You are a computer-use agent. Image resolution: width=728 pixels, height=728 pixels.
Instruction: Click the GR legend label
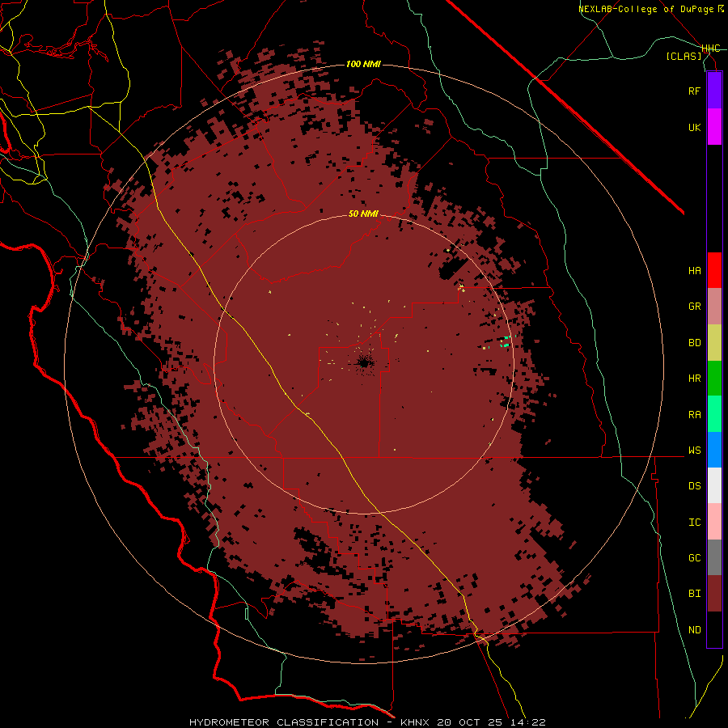click(x=694, y=307)
